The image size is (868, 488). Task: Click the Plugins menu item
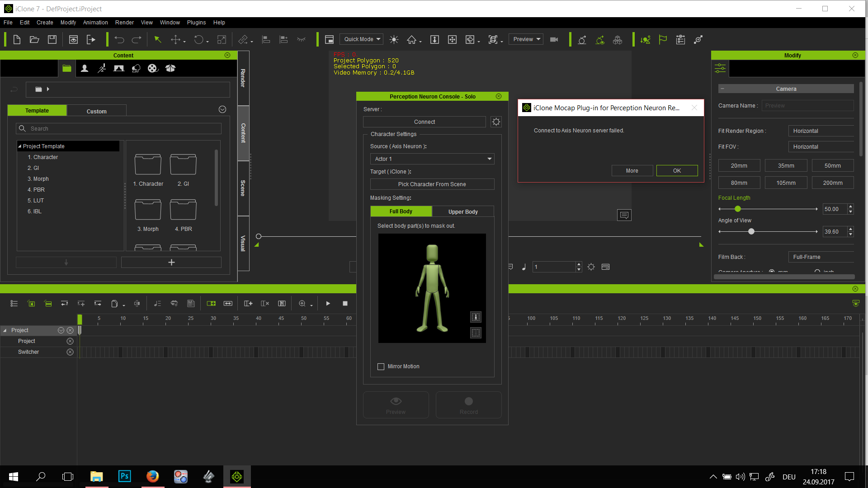[x=196, y=23]
